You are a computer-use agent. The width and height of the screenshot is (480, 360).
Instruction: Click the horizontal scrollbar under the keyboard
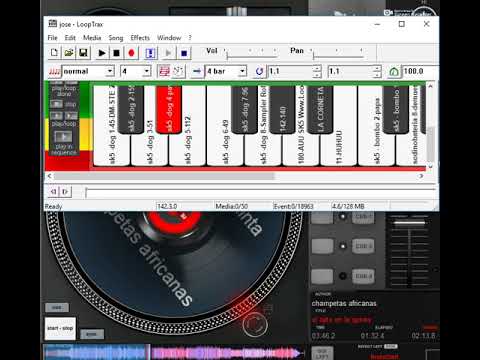164,176
